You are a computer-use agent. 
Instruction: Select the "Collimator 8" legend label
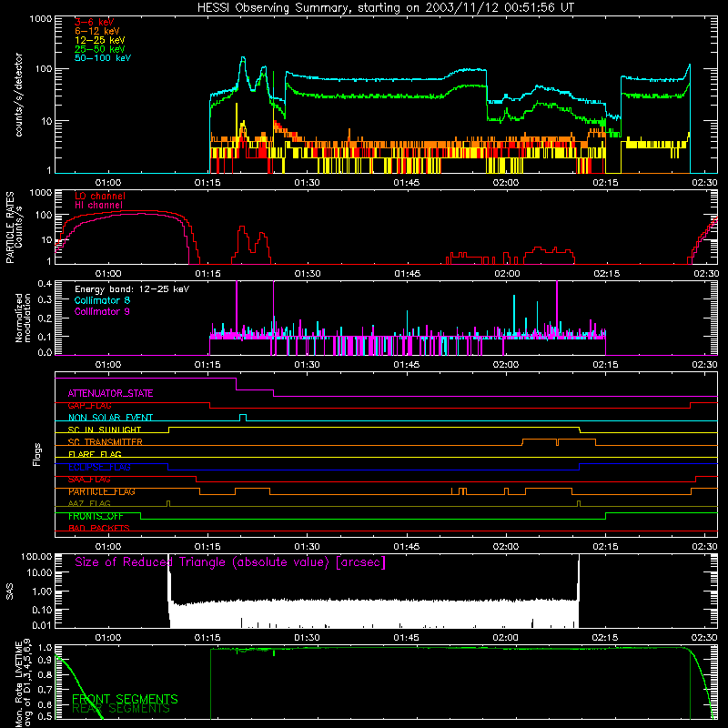pos(102,300)
